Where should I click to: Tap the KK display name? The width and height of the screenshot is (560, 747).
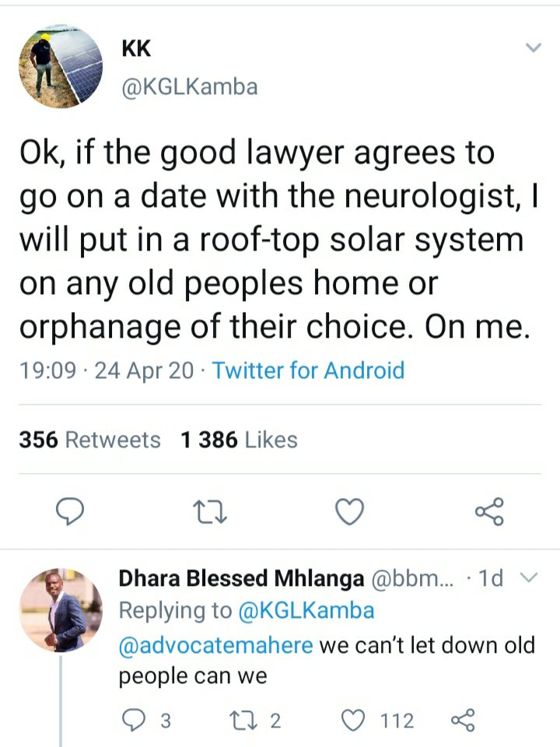[137, 48]
